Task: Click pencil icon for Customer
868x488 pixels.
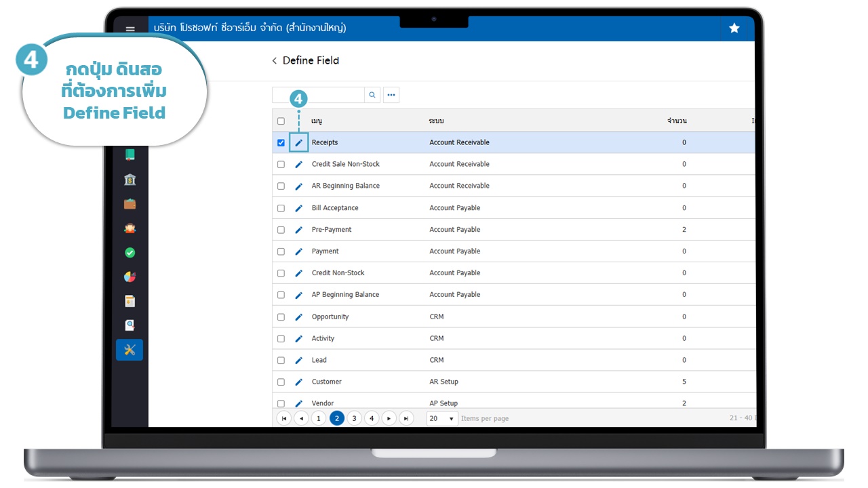Action: (298, 382)
